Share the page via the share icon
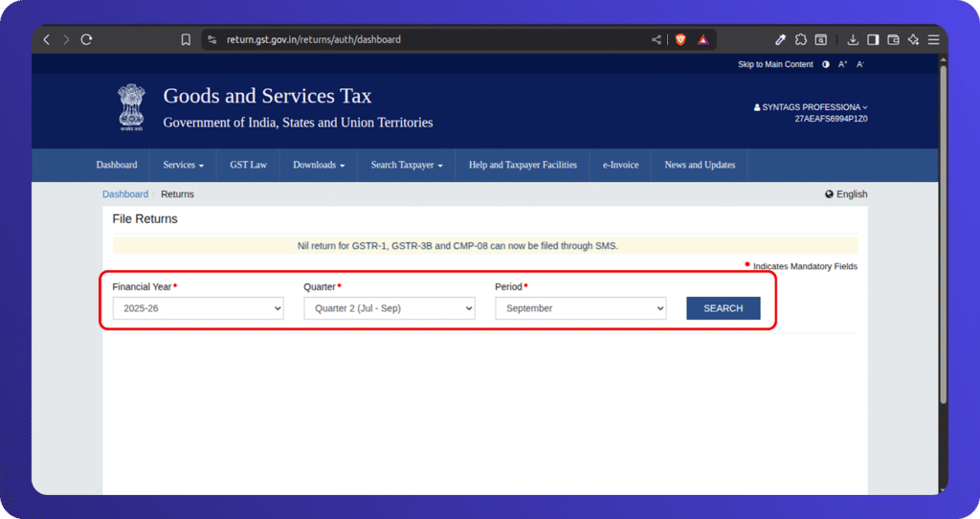The height and width of the screenshot is (519, 980). [x=657, y=39]
